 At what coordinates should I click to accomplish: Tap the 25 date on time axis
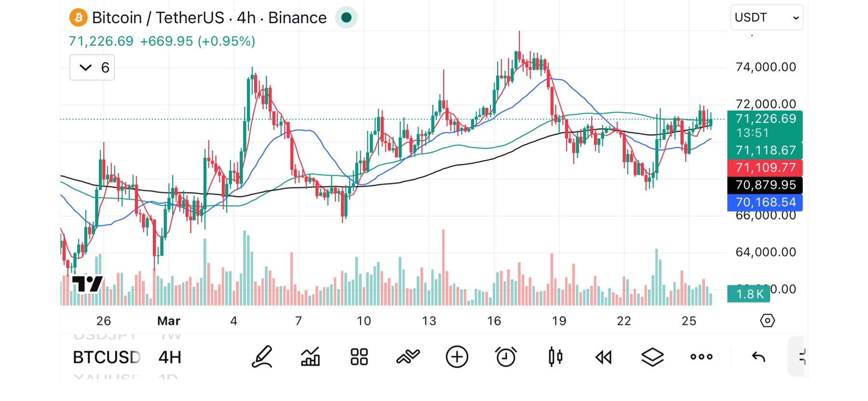689,321
